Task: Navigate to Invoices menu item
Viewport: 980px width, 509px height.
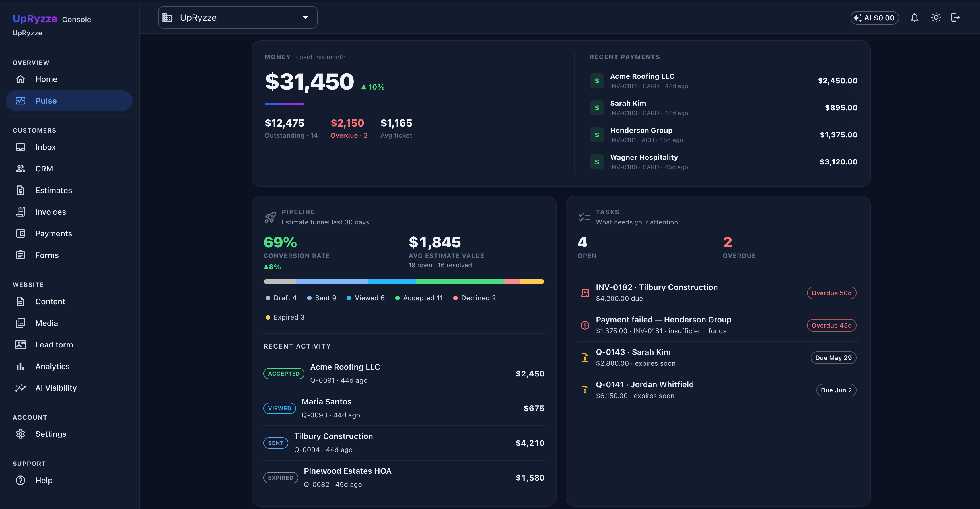Action: (x=69, y=212)
